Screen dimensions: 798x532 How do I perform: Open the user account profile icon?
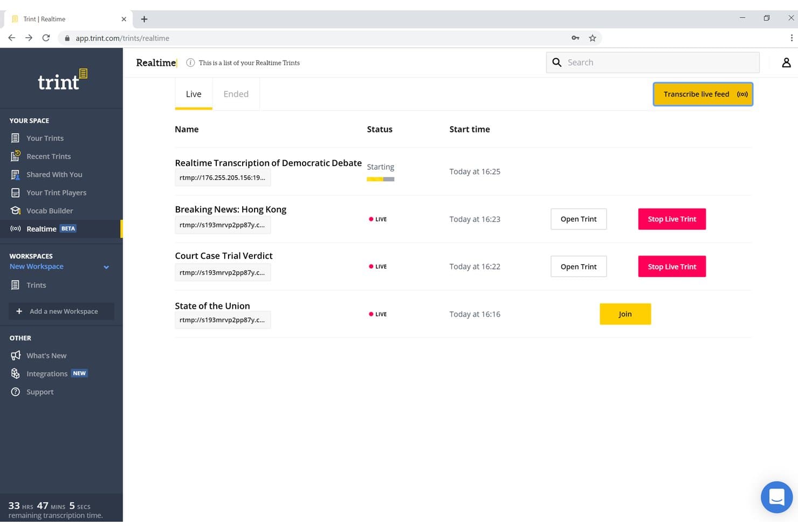click(786, 63)
